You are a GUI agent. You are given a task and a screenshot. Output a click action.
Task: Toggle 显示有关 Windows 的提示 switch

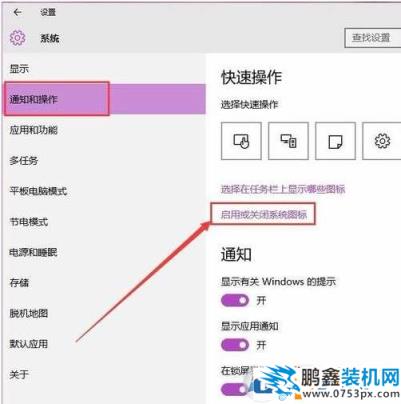pos(235,300)
